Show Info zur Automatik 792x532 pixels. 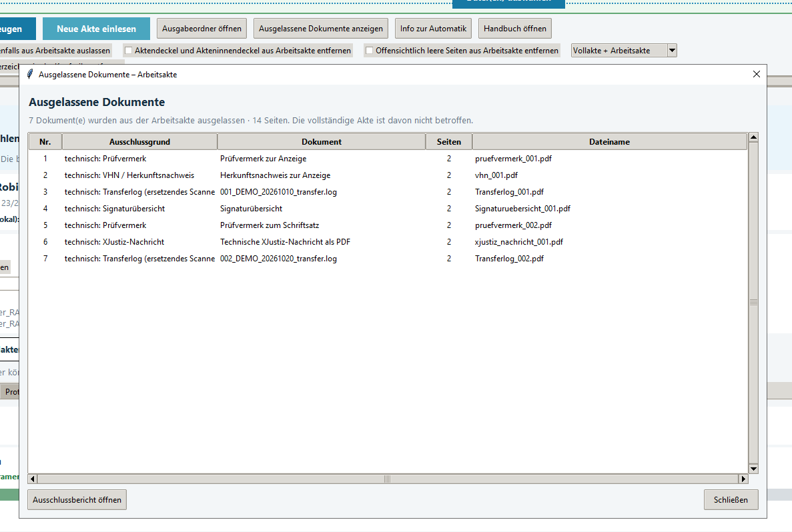[x=434, y=29]
